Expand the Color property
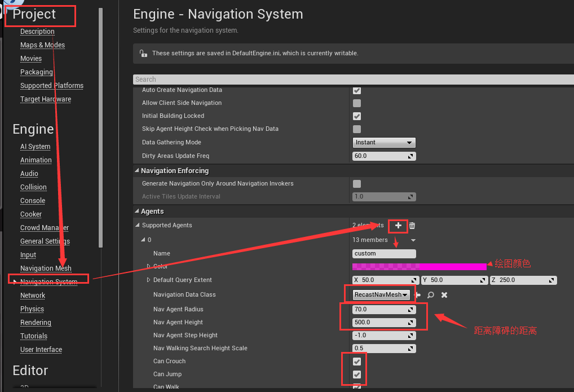Viewport: 574px width, 392px height. 148,266
